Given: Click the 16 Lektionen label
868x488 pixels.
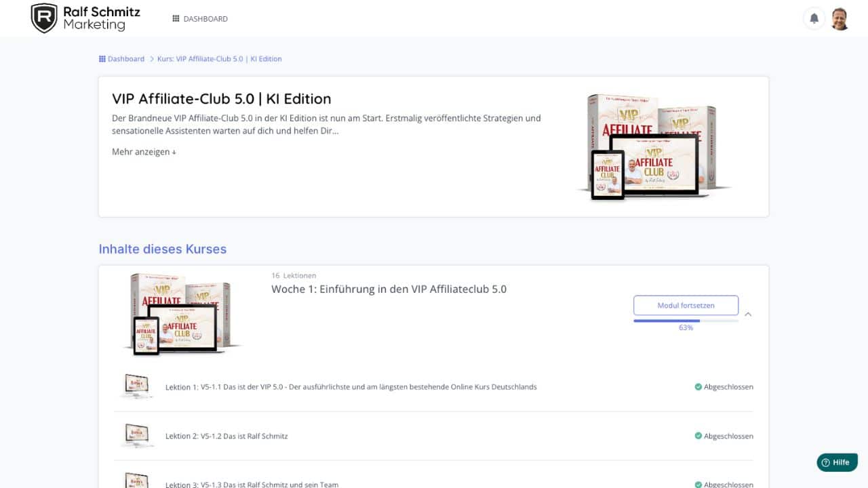Looking at the screenshot, I should click(x=294, y=276).
